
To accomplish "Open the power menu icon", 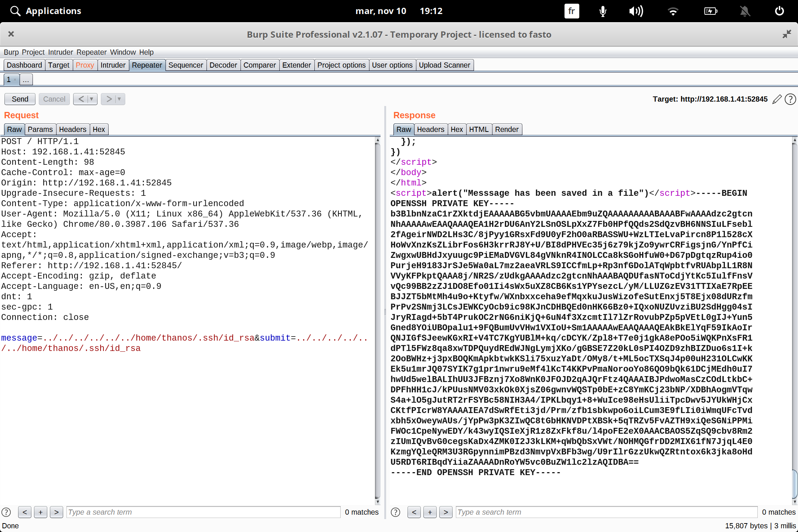I will click(779, 11).
